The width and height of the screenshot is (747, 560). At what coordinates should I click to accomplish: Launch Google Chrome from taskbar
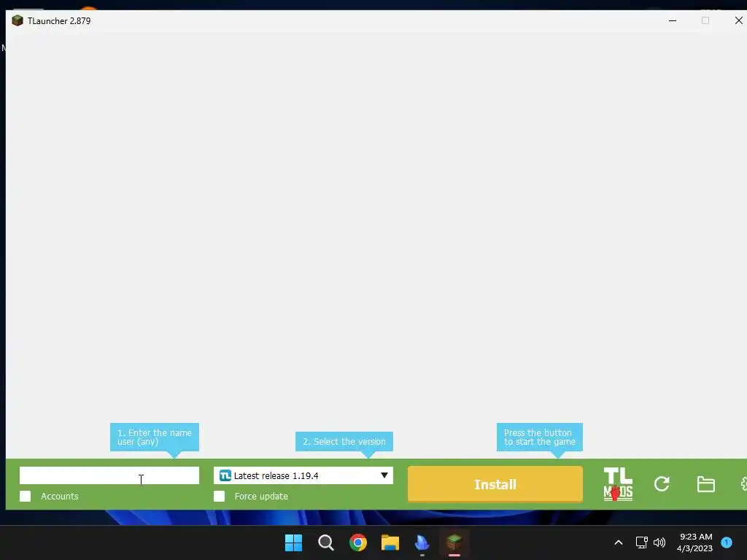(x=357, y=542)
